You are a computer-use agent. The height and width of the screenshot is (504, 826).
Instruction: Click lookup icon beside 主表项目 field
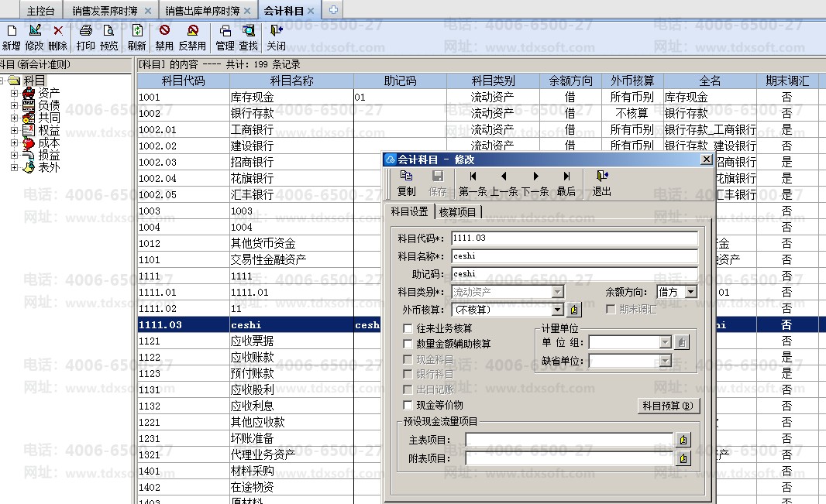pos(683,439)
